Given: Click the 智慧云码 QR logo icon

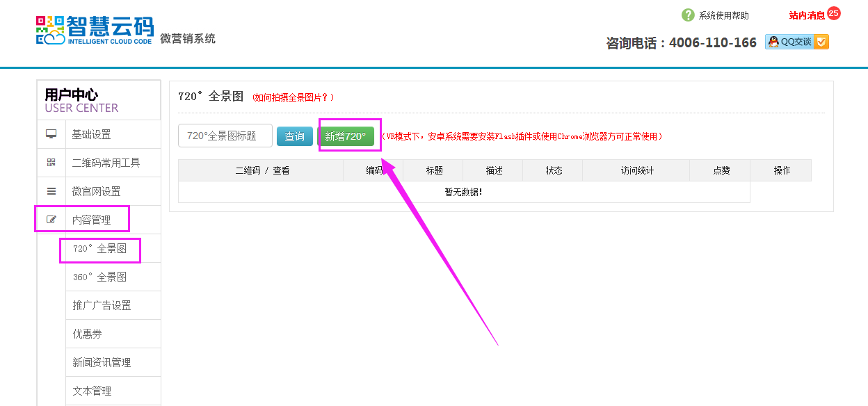Looking at the screenshot, I should click(x=50, y=31).
